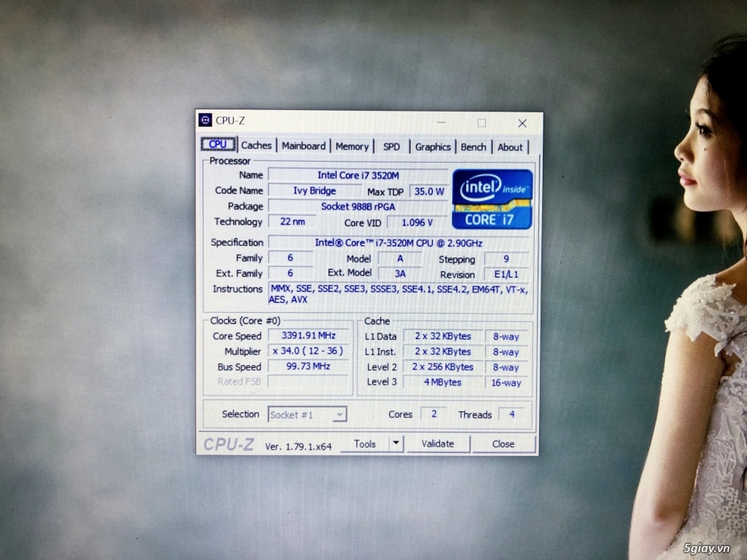Click the L1 Inst. value 2 x 32 KBytes
The image size is (747, 560).
(x=443, y=351)
